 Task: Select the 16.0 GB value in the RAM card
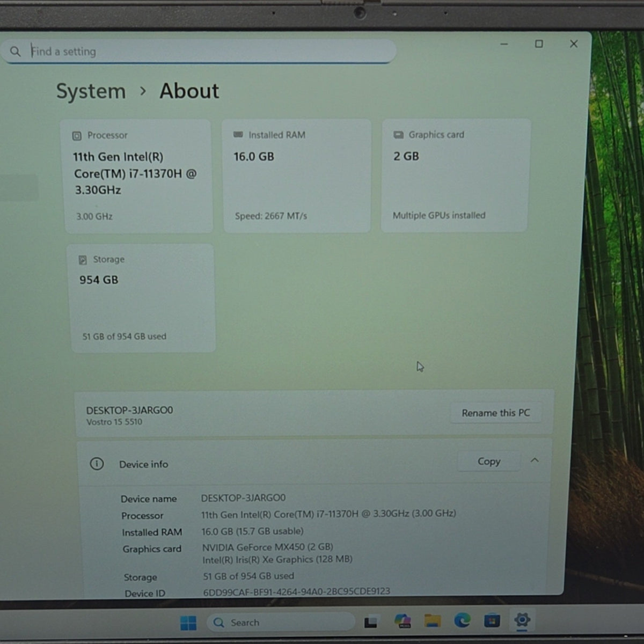[x=254, y=157]
